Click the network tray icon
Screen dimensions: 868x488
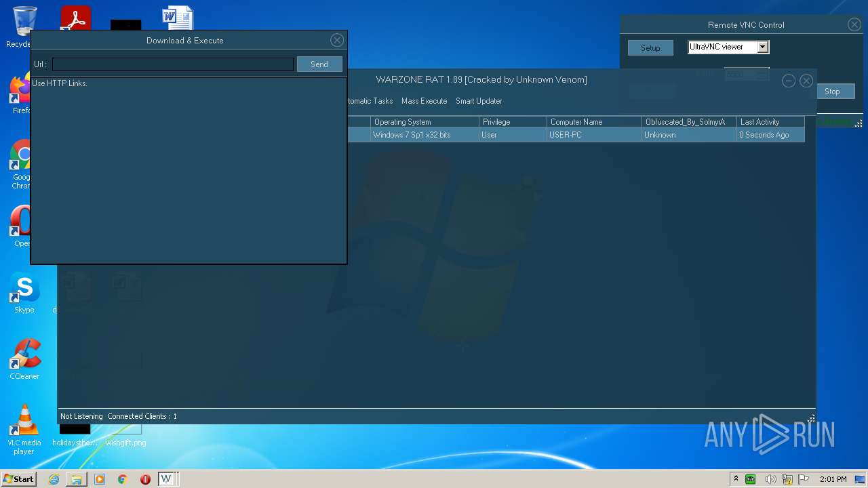pyautogui.click(x=787, y=479)
